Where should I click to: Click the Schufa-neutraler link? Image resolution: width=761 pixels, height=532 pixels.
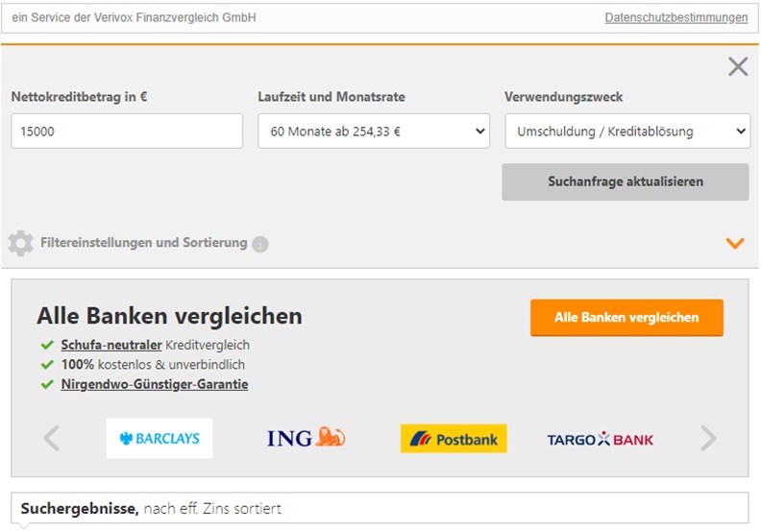[111, 345]
